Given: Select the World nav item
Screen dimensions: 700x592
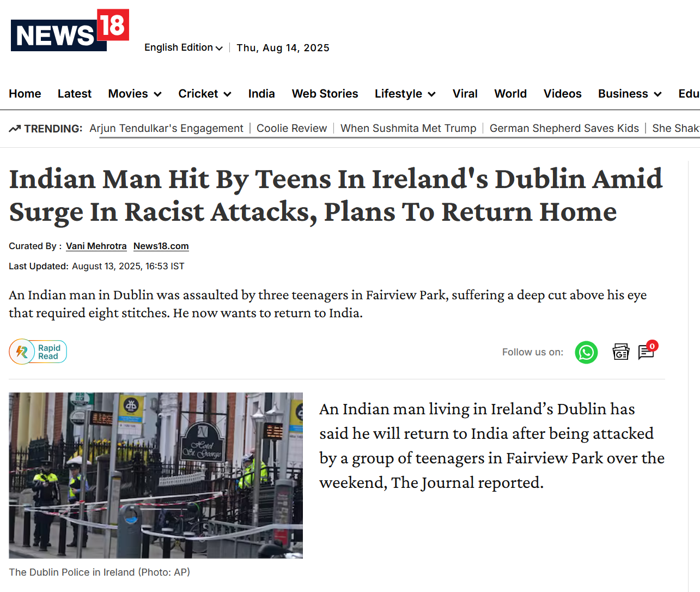Looking at the screenshot, I should pos(510,94).
